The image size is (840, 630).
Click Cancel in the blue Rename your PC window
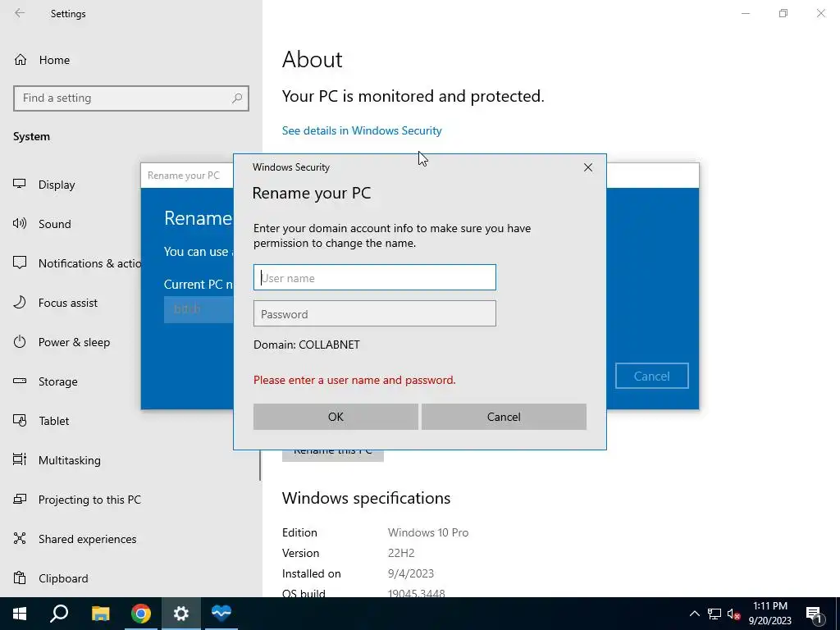[x=651, y=376]
